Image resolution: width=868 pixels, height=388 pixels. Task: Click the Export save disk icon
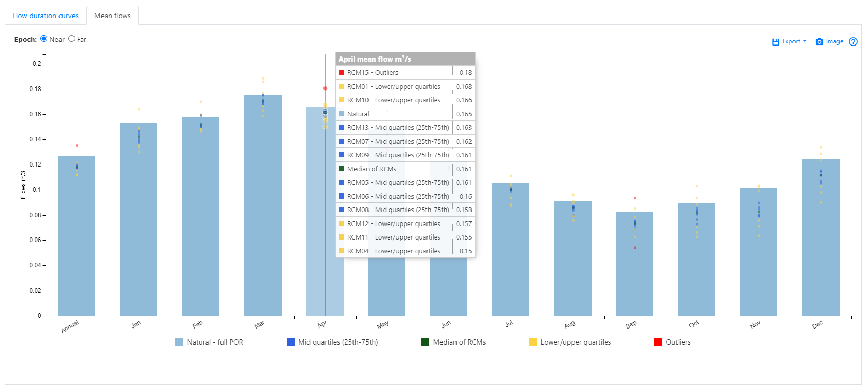pos(775,42)
